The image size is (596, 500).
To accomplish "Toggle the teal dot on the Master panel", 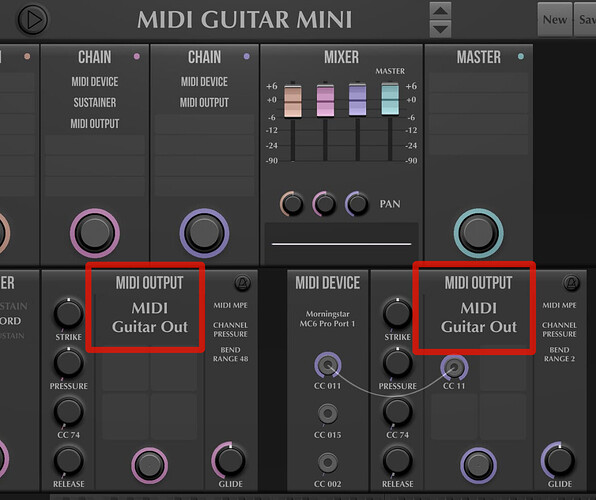I will click(x=521, y=57).
